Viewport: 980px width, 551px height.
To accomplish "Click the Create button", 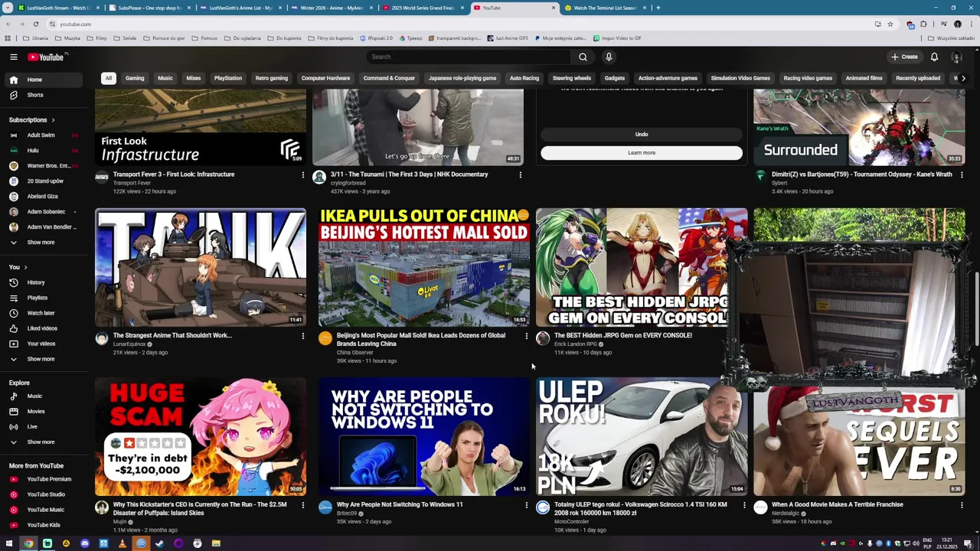I will pos(904,57).
